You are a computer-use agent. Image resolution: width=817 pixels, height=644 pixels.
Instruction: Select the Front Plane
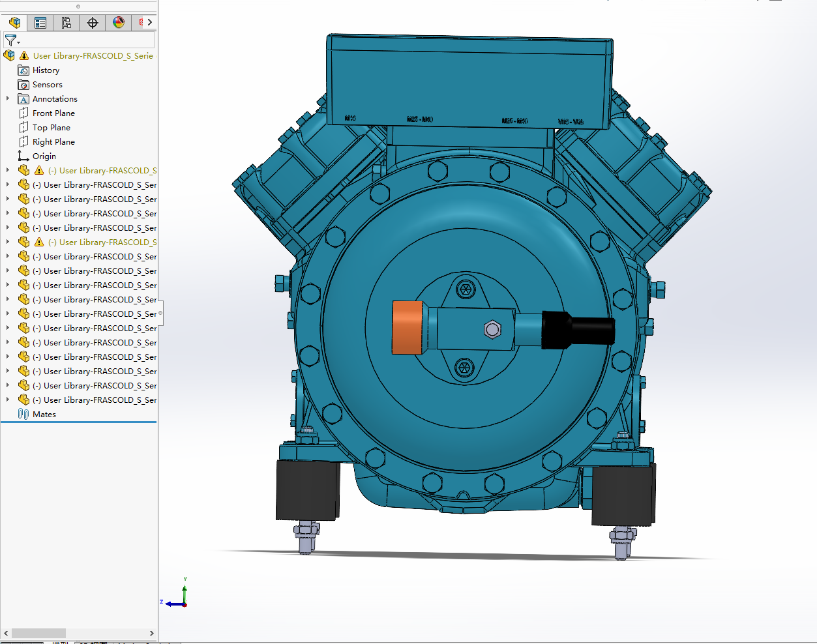[53, 113]
